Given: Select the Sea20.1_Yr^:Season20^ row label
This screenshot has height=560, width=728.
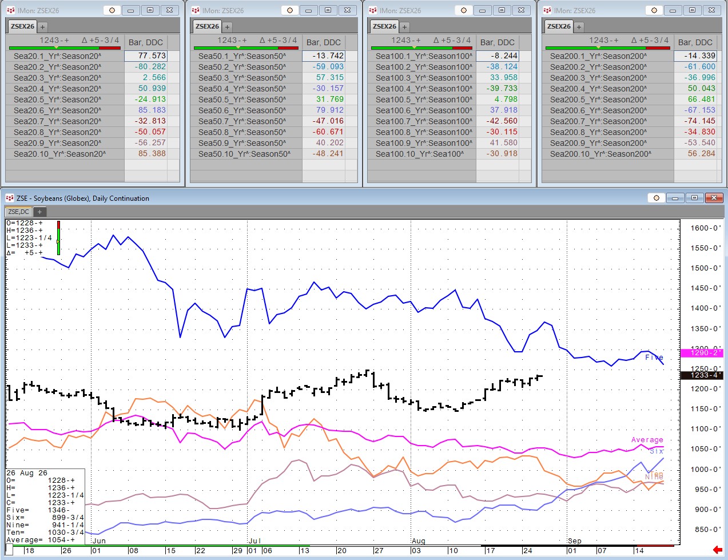Looking at the screenshot, I should click(58, 56).
